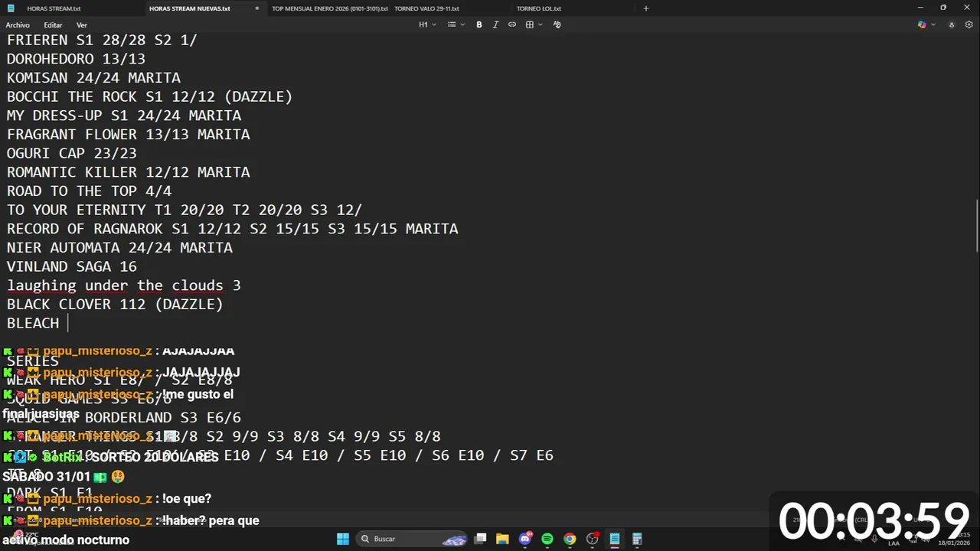Click the line 'ROAD TO THE TOP 4/4'
Viewport: 980px width, 551px height.
(x=89, y=191)
